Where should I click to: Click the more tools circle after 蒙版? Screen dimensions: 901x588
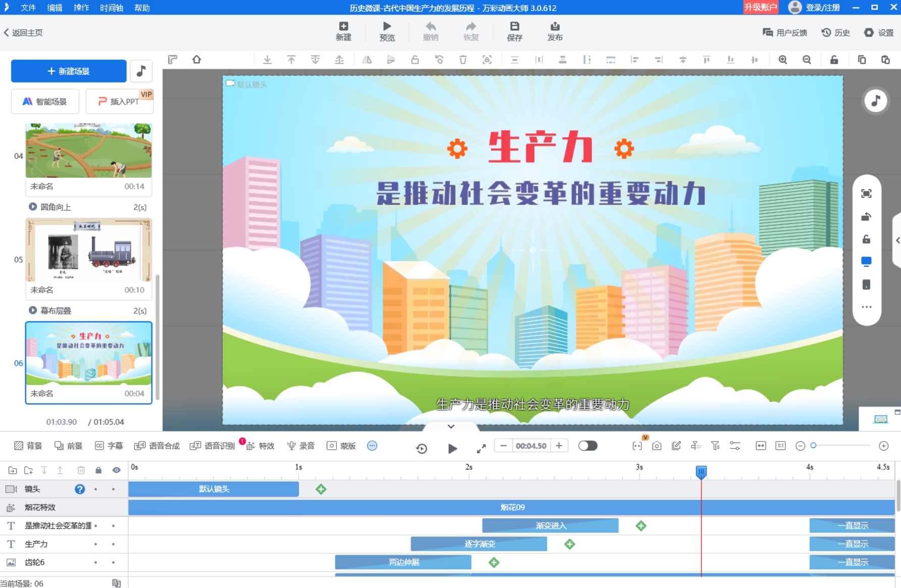pos(372,446)
